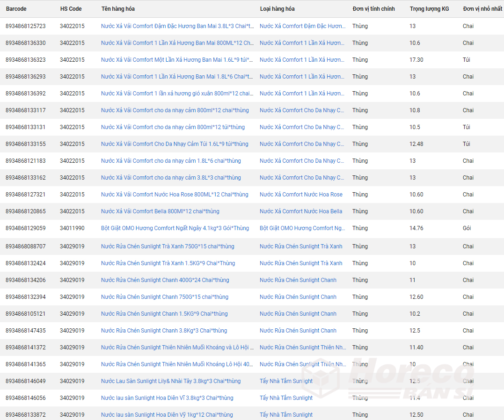The image size is (504, 420).
Task: Select barcode 8934868121183
Action: 26,161
